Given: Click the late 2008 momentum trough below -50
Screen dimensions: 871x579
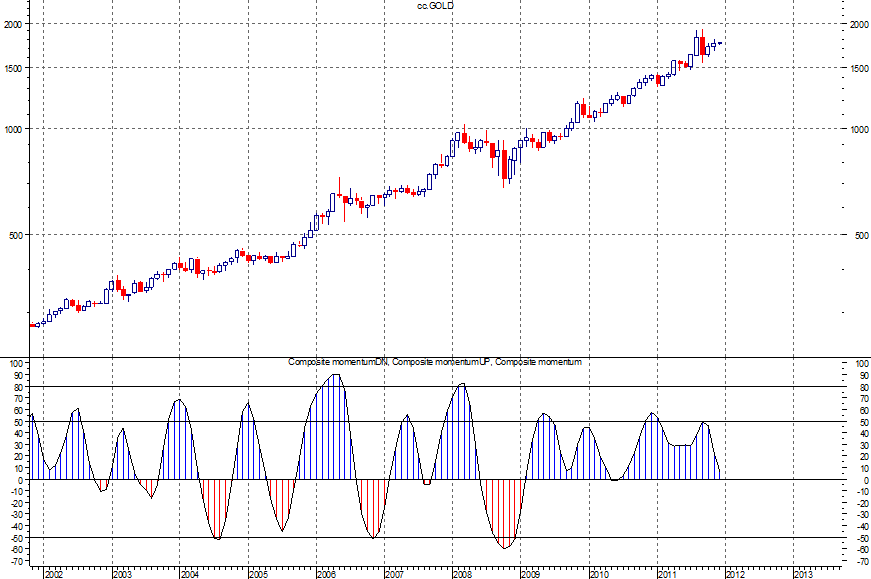Looking at the screenshot, I should (504, 544).
